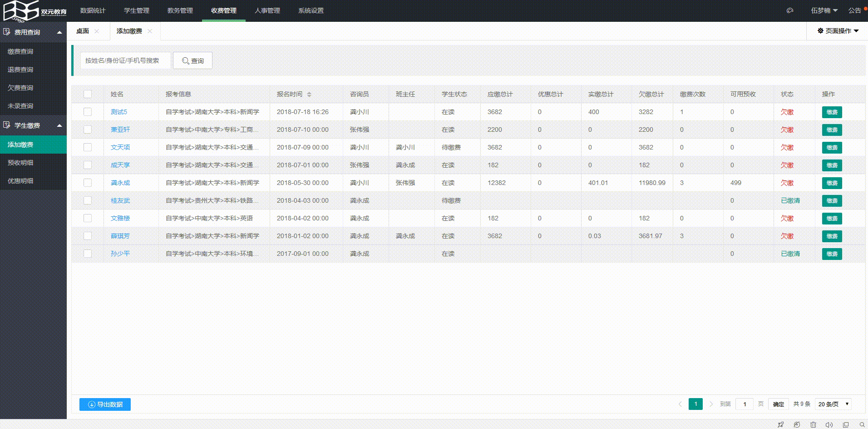Image resolution: width=868 pixels, height=429 pixels.
Task: Select the checkbox for row 龚永成
Action: point(88,183)
